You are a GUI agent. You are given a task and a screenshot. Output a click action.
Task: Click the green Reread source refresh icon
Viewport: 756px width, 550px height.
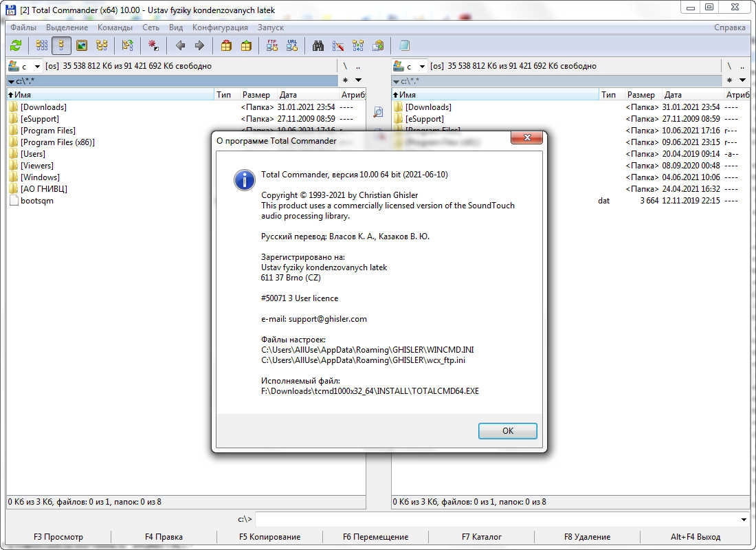click(16, 46)
